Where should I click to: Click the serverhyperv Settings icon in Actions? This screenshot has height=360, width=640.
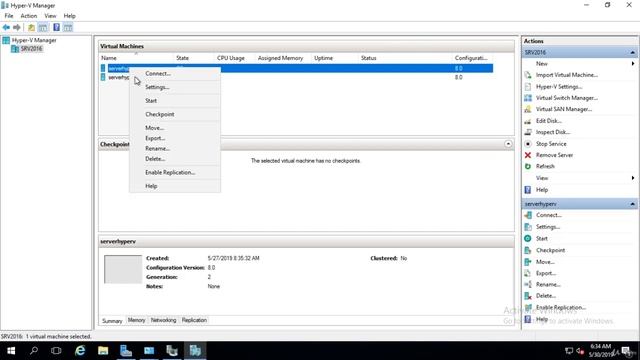click(528, 227)
